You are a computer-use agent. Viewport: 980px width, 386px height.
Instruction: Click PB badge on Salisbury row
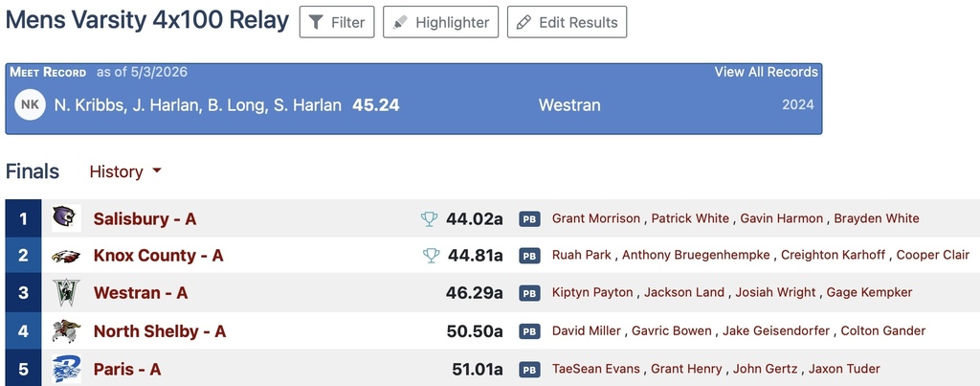click(x=529, y=219)
